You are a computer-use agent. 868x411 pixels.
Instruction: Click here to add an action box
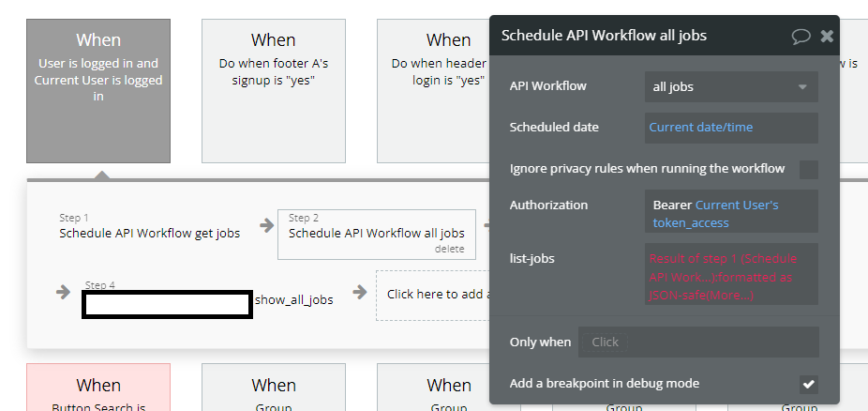coord(433,295)
